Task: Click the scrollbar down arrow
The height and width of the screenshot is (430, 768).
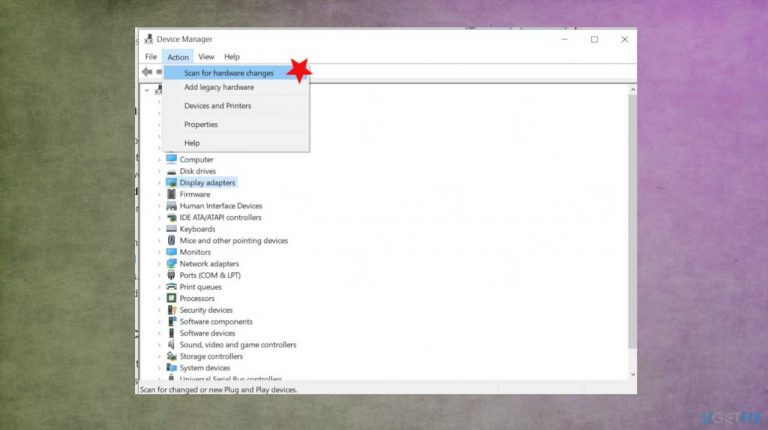Action: pyautogui.click(x=632, y=374)
